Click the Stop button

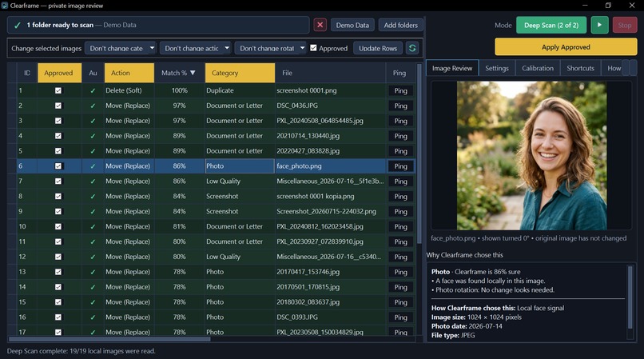coord(624,25)
